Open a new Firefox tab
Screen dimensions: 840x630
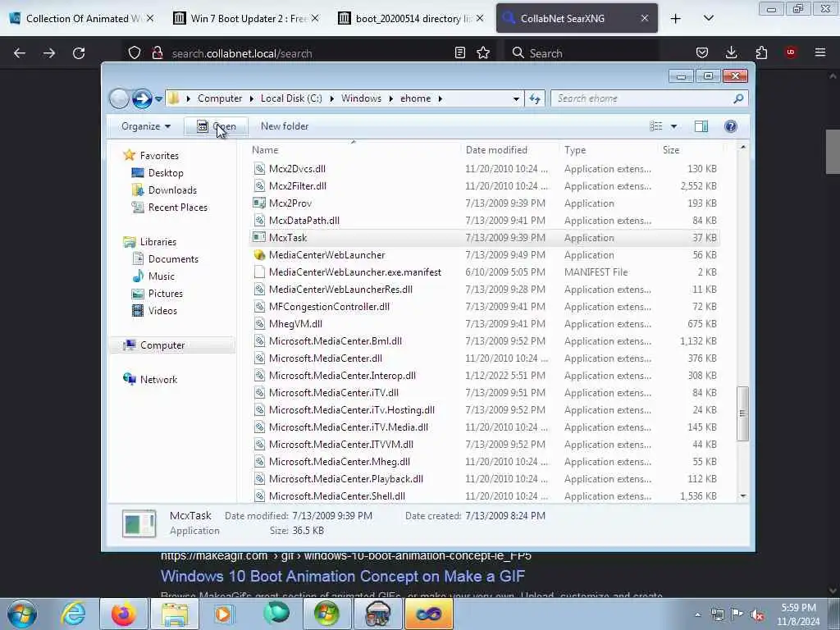(x=676, y=19)
